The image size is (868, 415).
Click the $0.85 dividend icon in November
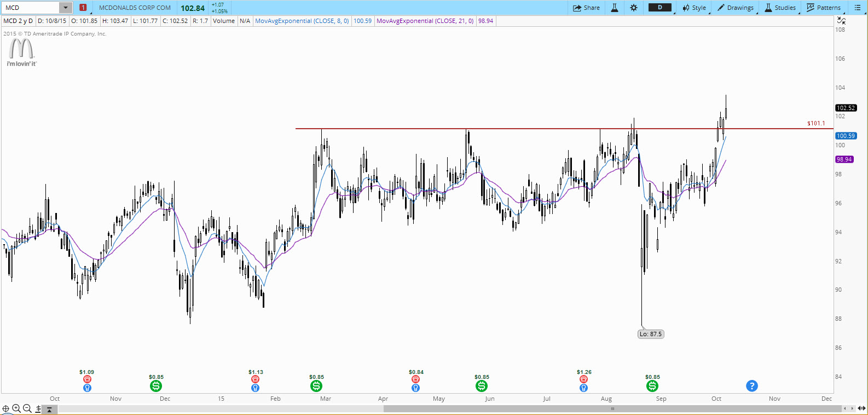156,386
